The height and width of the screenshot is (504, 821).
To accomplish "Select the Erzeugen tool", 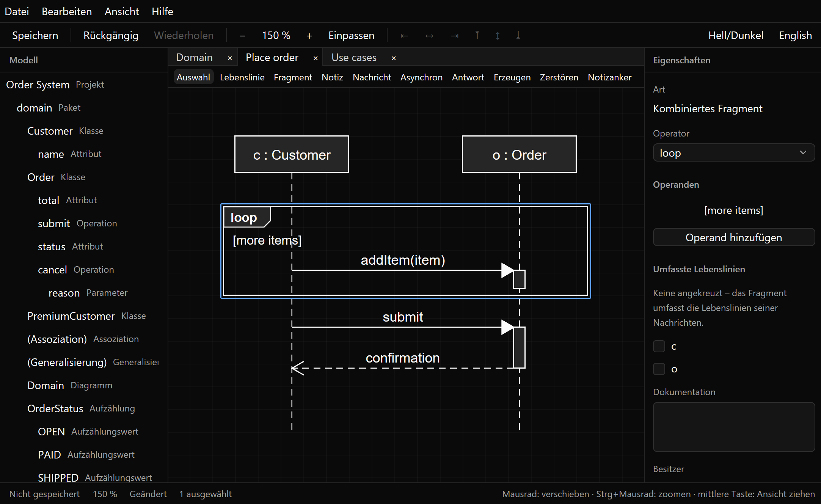I will tap(512, 77).
